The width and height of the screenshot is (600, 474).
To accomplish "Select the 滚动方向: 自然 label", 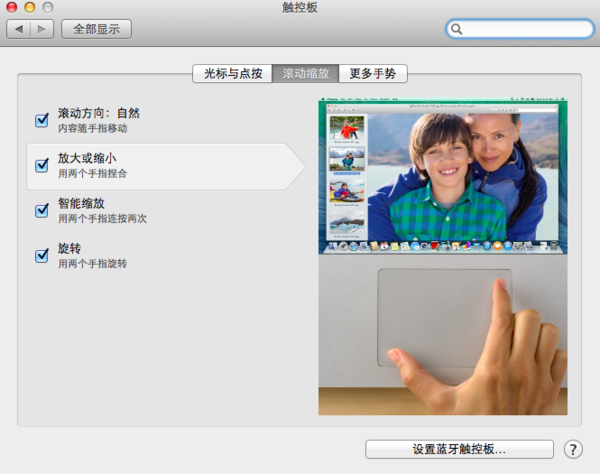I will point(99,113).
